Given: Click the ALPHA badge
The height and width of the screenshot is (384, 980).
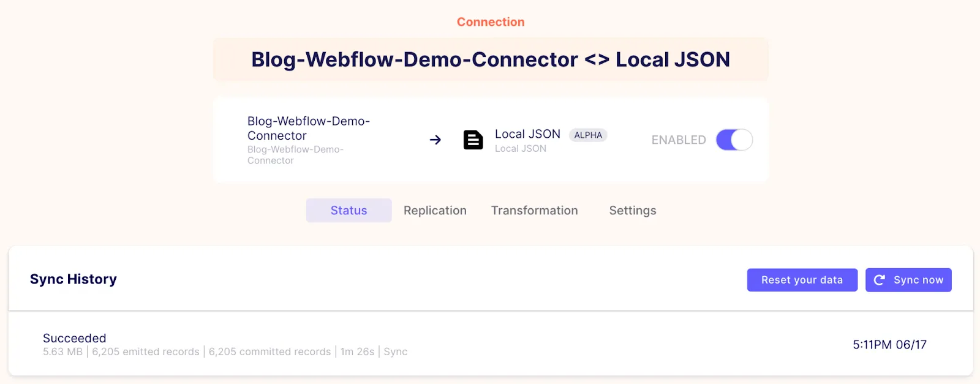Looking at the screenshot, I should pos(588,135).
